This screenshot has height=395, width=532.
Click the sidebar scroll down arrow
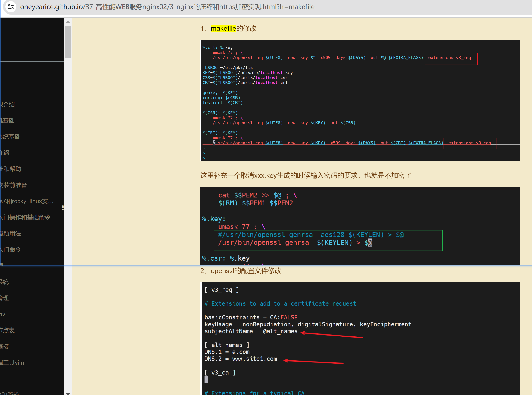point(68,393)
